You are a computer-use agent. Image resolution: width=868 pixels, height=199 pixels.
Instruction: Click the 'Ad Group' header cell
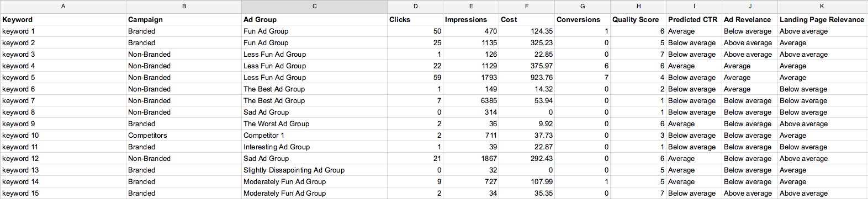pos(314,19)
